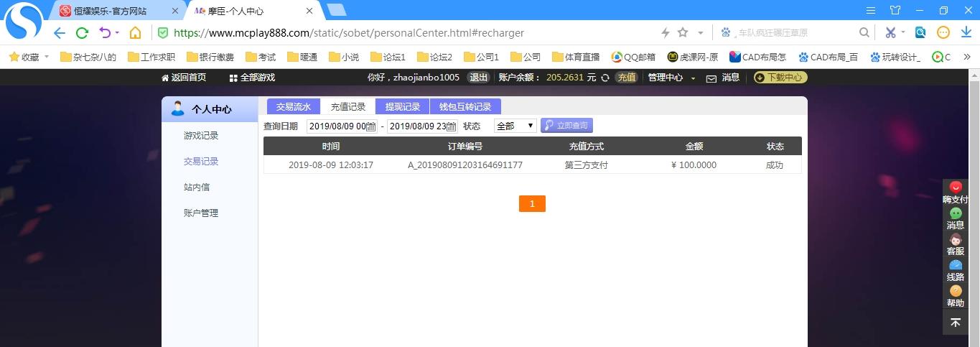Bookmark this page with the star icon
This screenshot has width=980, height=347.
coord(683,33)
